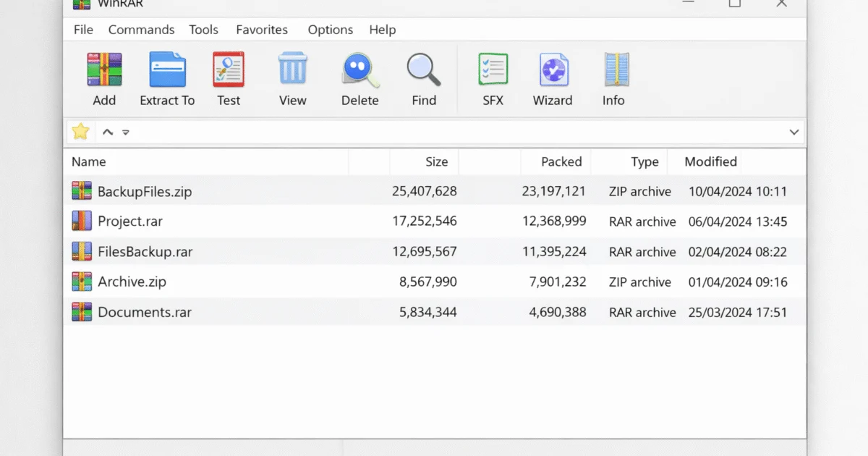Click the Extract To toolbar icon
The height and width of the screenshot is (456, 868).
pos(167,70)
